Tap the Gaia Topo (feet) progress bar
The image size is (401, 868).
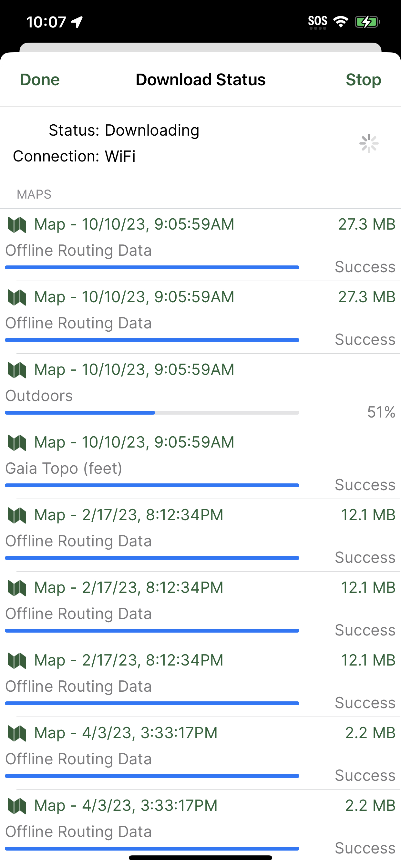(x=152, y=486)
